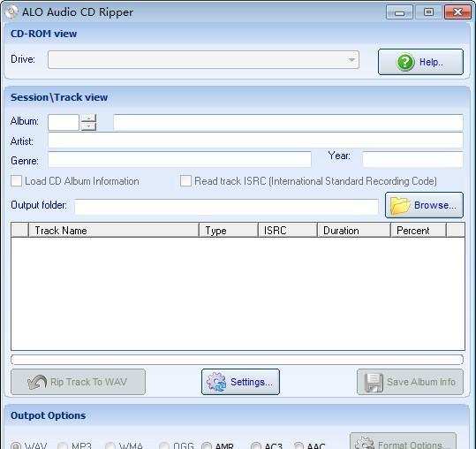This screenshot has width=476, height=449.
Task: Toggle Read track ISRC checkbox
Action: tap(185, 181)
